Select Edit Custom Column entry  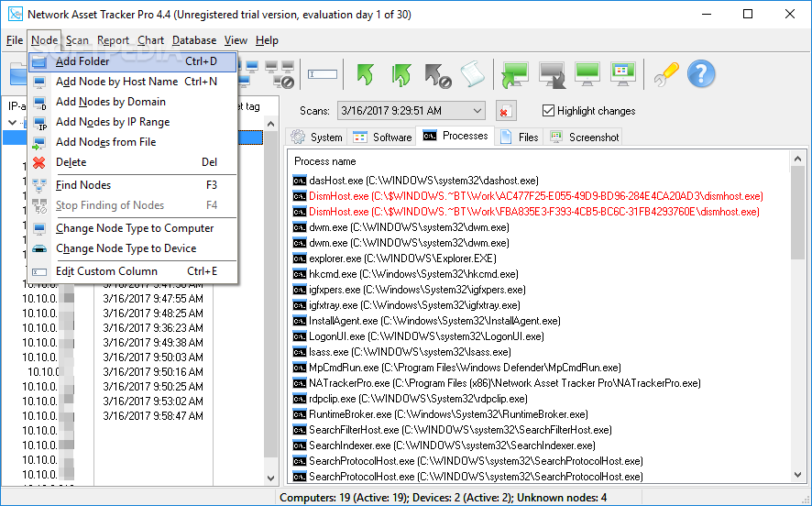pos(133,271)
